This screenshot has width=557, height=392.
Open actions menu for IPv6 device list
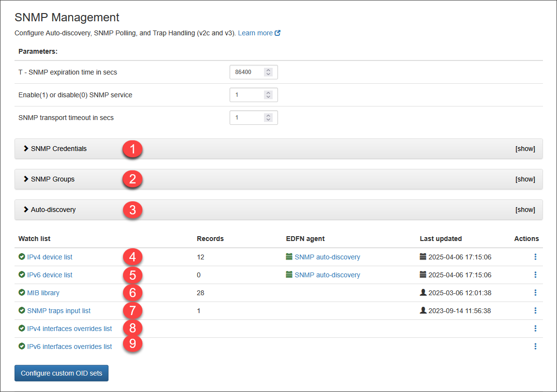click(535, 275)
